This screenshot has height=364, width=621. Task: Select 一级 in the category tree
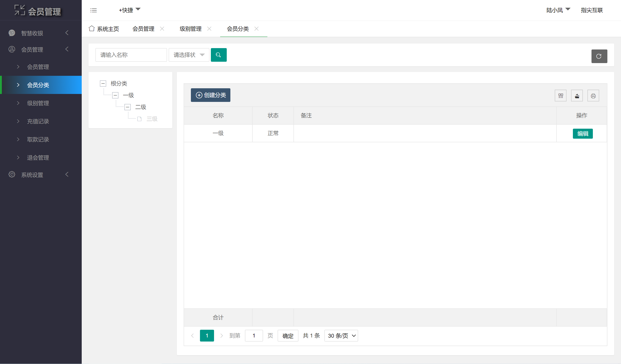[x=128, y=95]
